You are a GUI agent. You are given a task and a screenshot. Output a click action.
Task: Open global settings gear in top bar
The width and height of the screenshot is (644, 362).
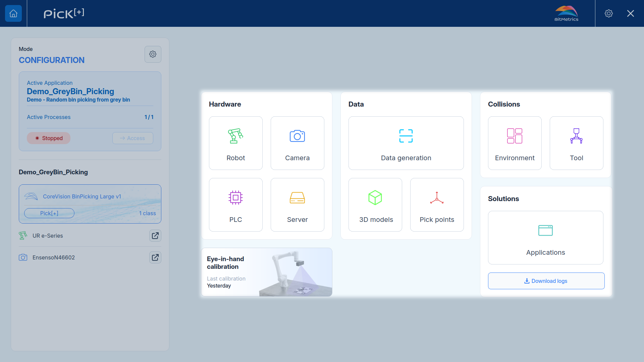pos(609,13)
